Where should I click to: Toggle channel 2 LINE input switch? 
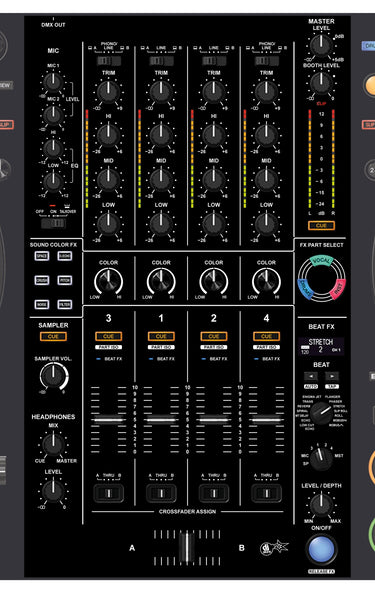[x=214, y=61]
